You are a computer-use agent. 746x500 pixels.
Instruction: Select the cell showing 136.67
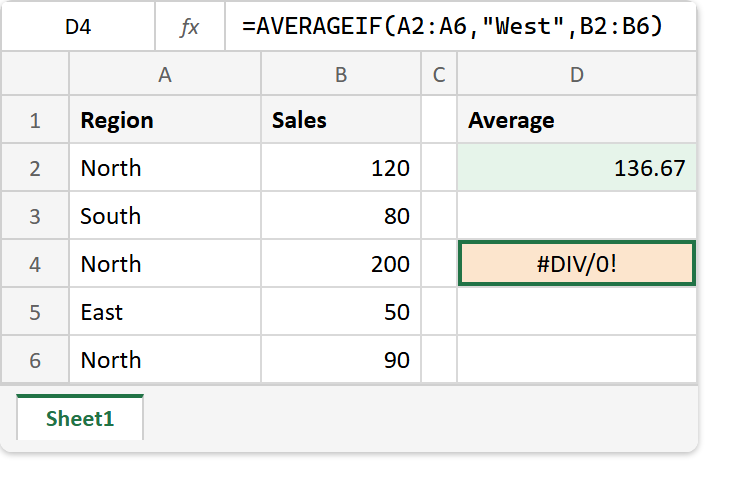click(x=577, y=168)
